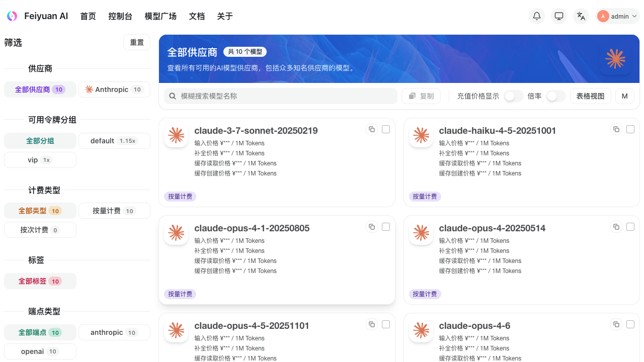Select checkbox for claude-opus-4-1-20250805

pos(386,227)
